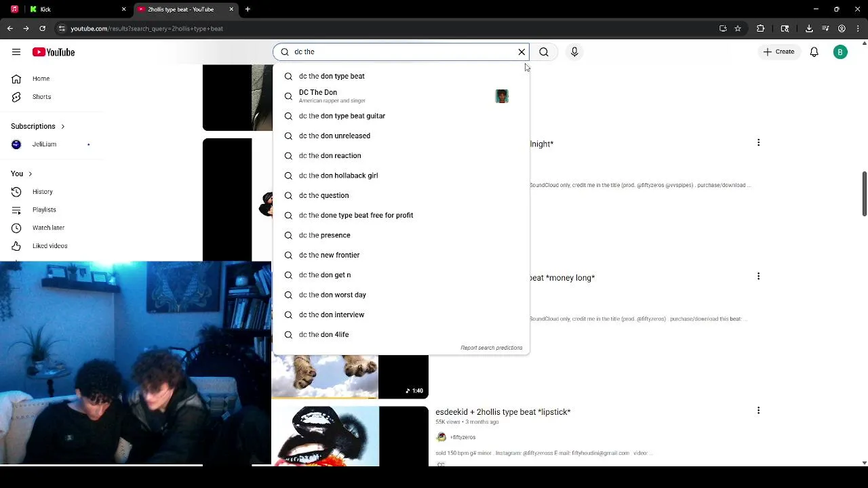Screen dimensions: 868x488
Task: Go back in browser history
Action: pos(9,28)
